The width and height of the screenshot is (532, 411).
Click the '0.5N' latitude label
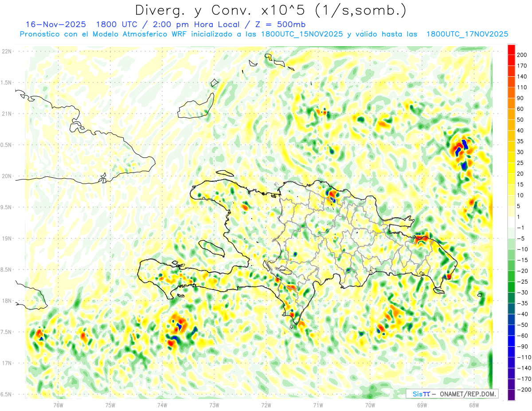click(x=7, y=145)
